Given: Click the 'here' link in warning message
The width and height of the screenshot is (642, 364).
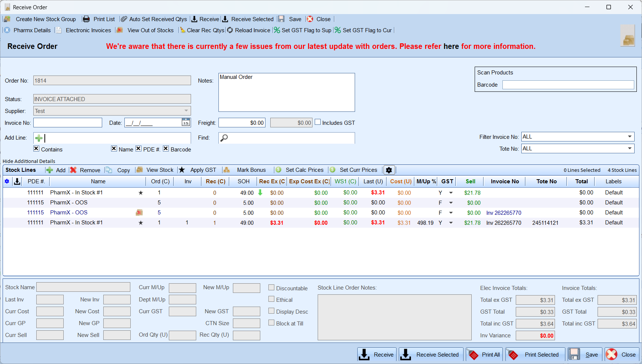Looking at the screenshot, I should [x=451, y=46].
